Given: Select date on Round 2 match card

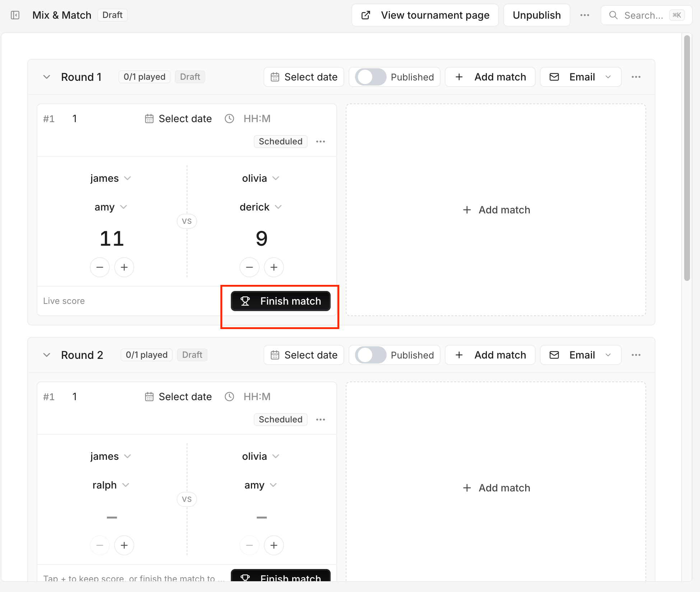Looking at the screenshot, I should pos(178,397).
